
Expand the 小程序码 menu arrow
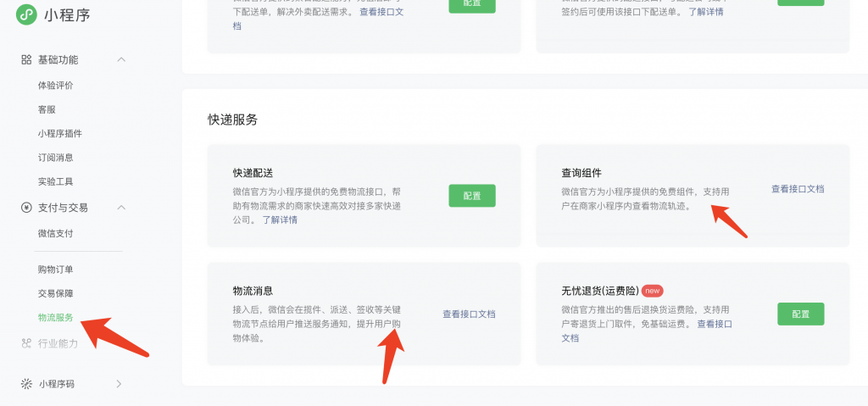(x=119, y=384)
